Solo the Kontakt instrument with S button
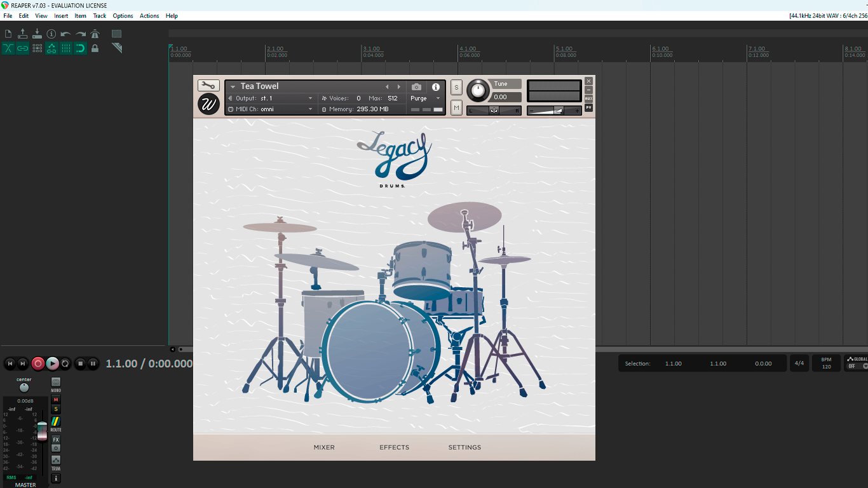This screenshot has height=488, width=868. (456, 87)
